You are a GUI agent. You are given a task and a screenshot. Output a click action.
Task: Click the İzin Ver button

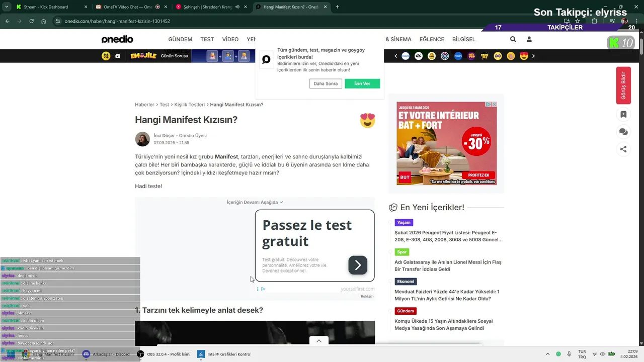362,83
